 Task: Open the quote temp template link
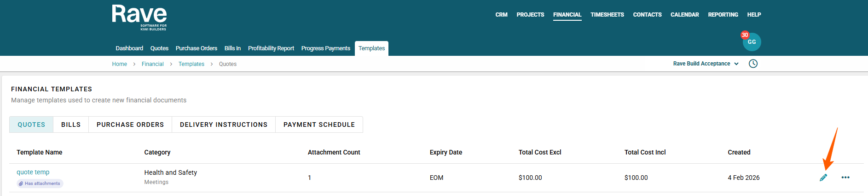tap(33, 172)
